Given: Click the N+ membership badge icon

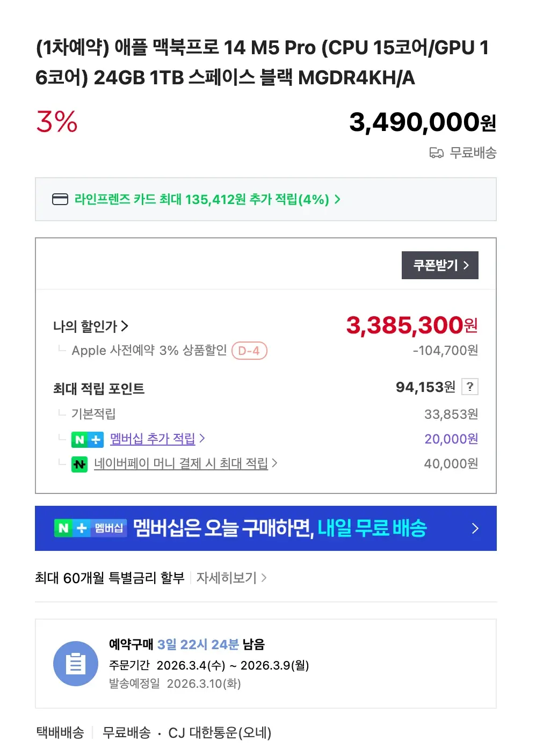Looking at the screenshot, I should click(x=87, y=439).
